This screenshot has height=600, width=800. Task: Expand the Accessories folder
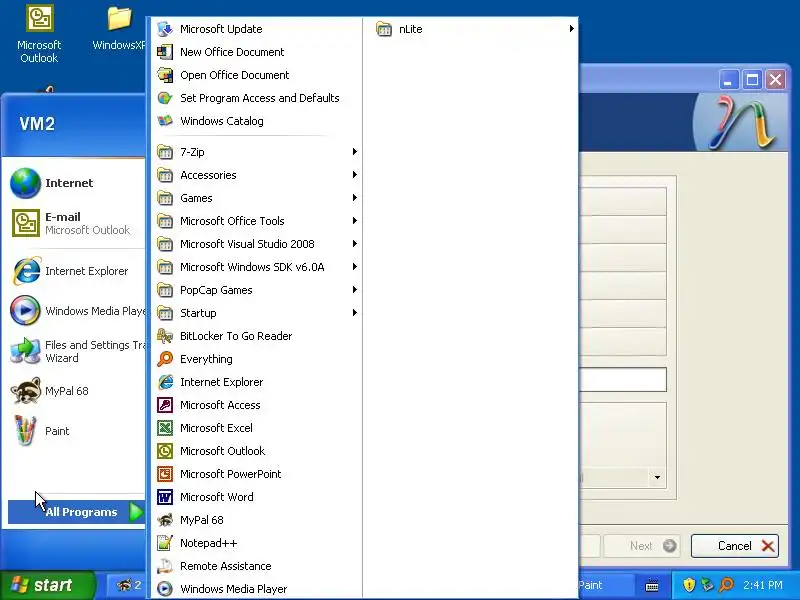click(x=257, y=174)
